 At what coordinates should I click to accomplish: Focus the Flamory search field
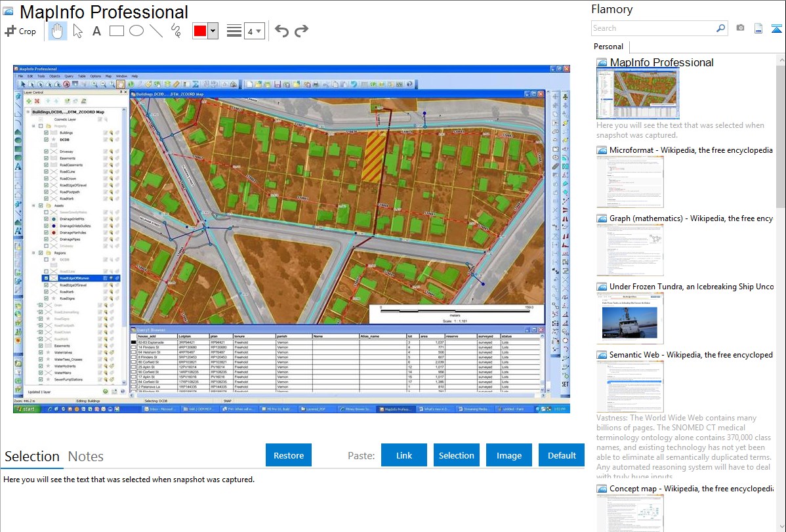(x=653, y=28)
